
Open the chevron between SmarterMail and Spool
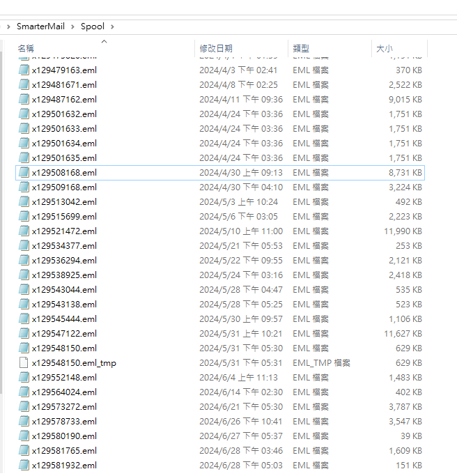[x=73, y=26]
